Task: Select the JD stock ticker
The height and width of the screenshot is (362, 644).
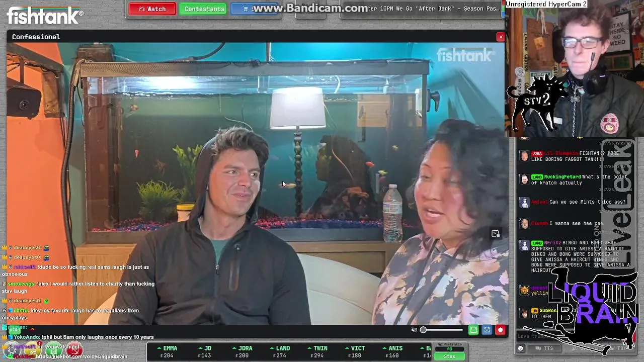Action: tap(205, 351)
